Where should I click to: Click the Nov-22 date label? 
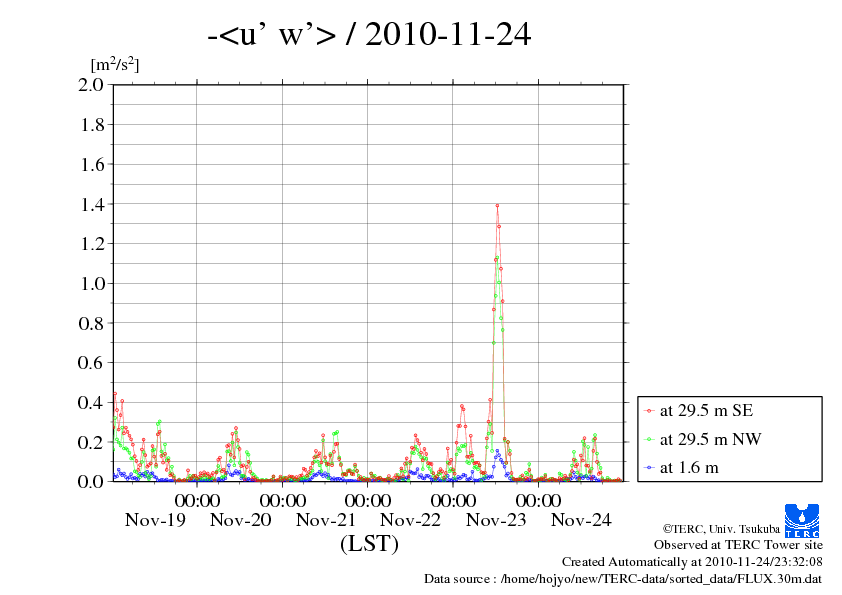click(x=410, y=520)
